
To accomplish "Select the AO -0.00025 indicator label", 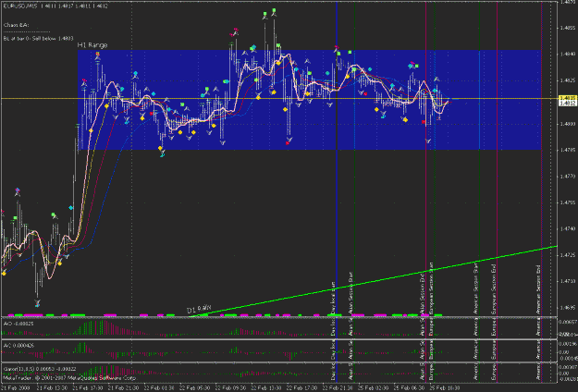I will 18,324.
